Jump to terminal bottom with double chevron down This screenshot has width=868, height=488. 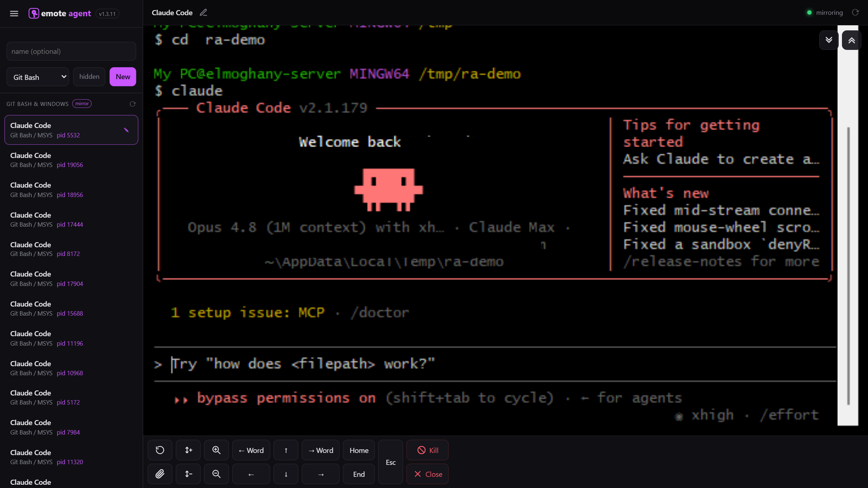click(x=829, y=40)
